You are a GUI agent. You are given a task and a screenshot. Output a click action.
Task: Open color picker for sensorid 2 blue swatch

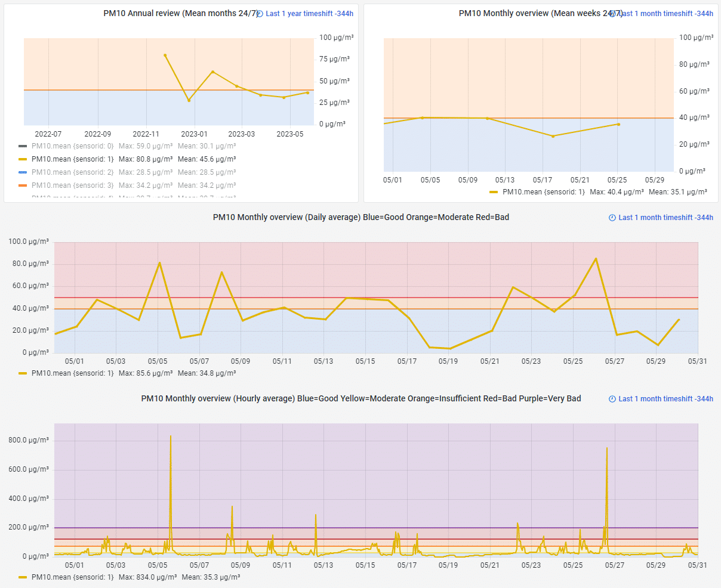coord(23,172)
